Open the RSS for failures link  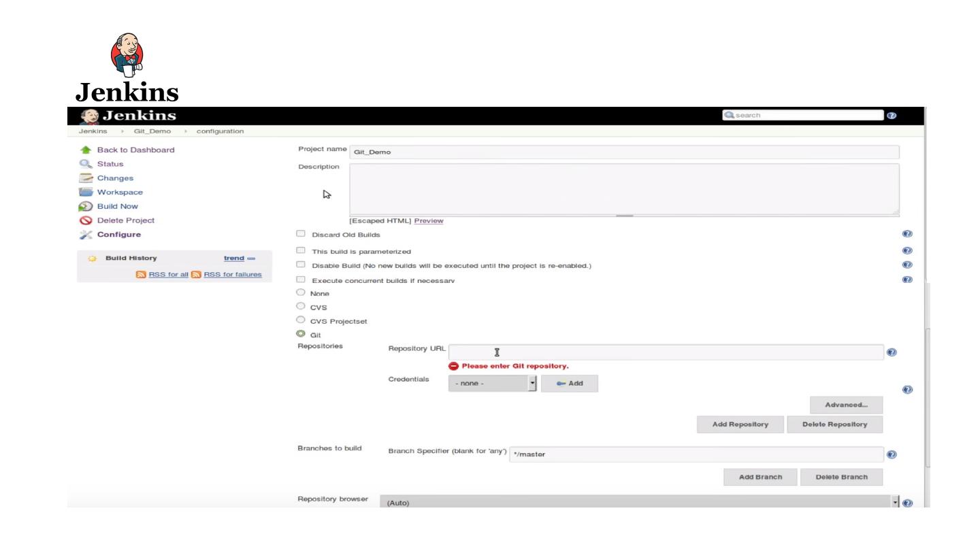click(232, 274)
